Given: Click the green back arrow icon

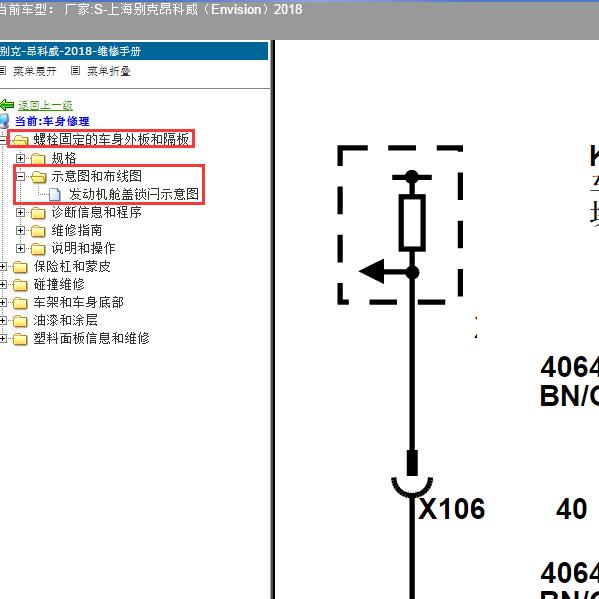Looking at the screenshot, I should click(x=6, y=105).
